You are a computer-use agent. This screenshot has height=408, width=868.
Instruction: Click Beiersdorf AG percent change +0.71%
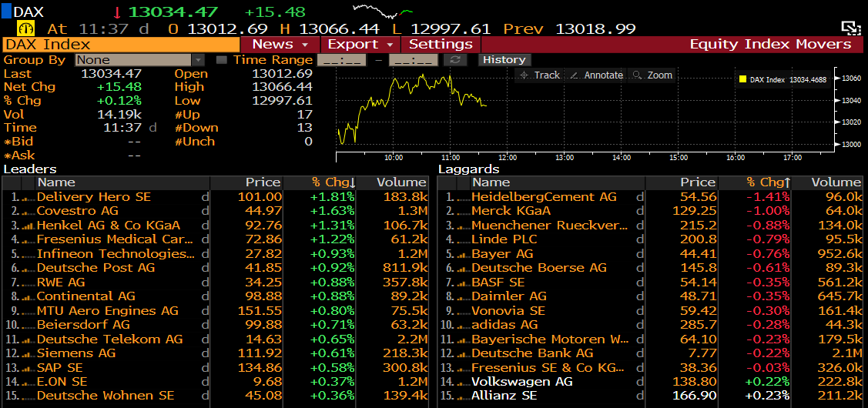click(333, 325)
